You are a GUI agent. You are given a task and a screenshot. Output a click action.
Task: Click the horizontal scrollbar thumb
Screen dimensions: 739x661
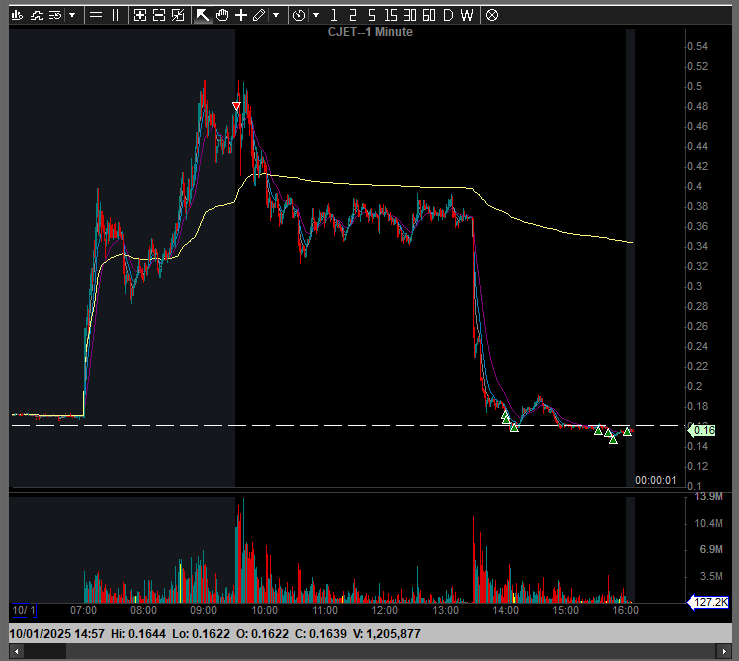click(x=45, y=652)
